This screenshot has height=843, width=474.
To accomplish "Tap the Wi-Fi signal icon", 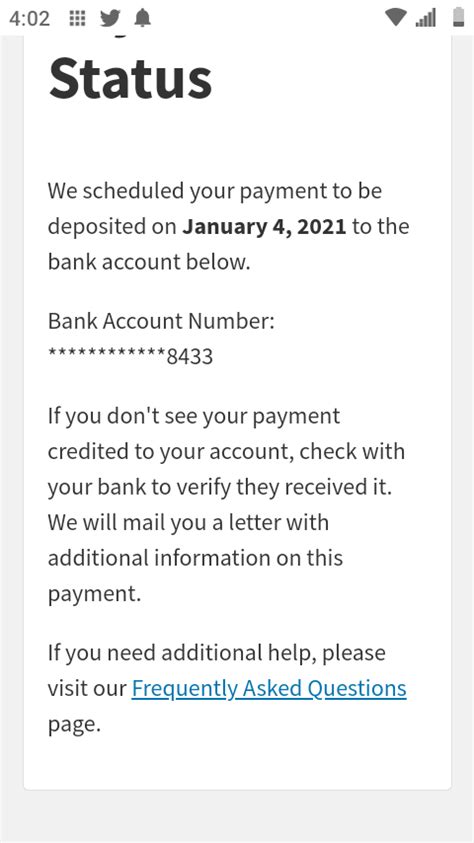I will [396, 18].
